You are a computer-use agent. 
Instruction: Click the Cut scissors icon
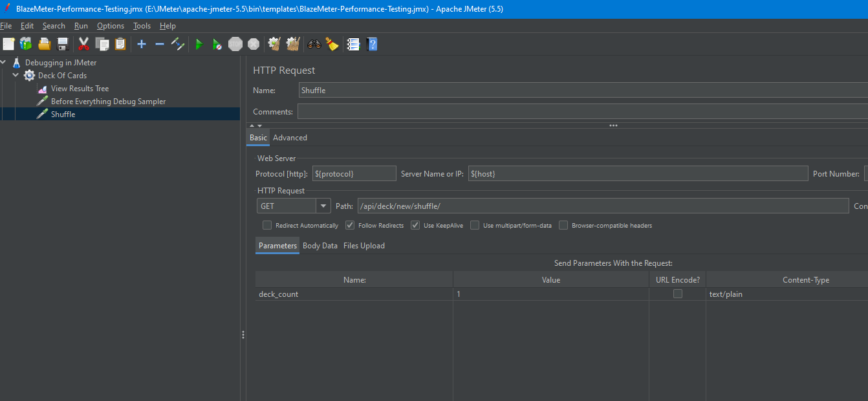pyautogui.click(x=83, y=44)
